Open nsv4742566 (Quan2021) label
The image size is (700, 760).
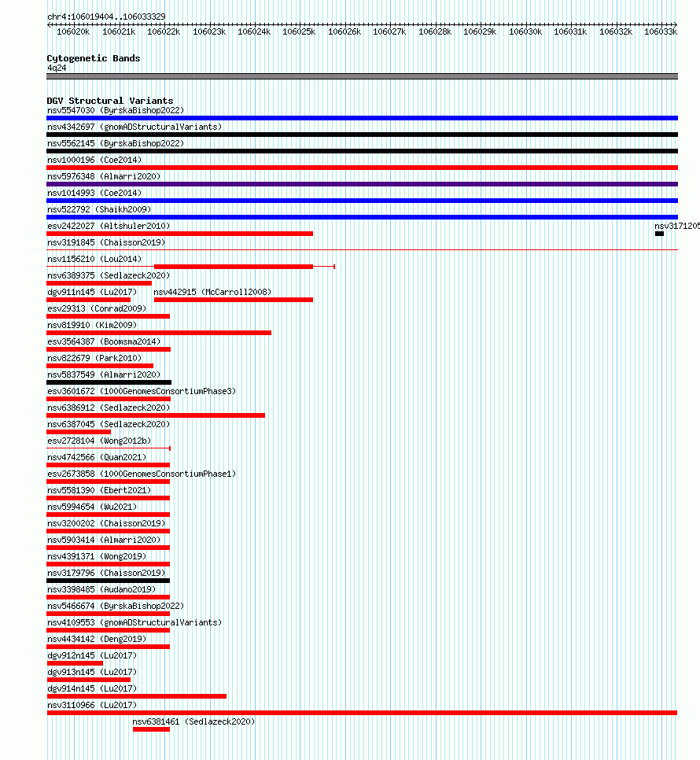coord(97,457)
